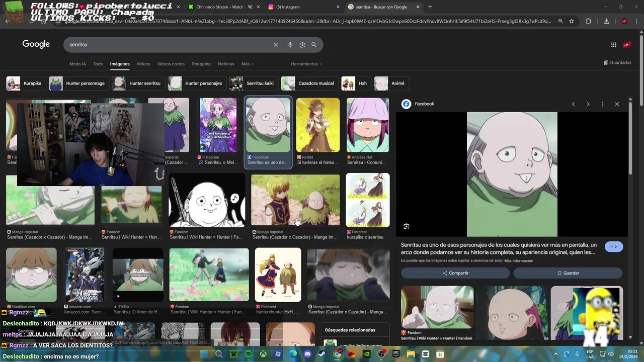This screenshot has height=362, width=644.
Task: Open the Google apps grid
Action: point(613,45)
